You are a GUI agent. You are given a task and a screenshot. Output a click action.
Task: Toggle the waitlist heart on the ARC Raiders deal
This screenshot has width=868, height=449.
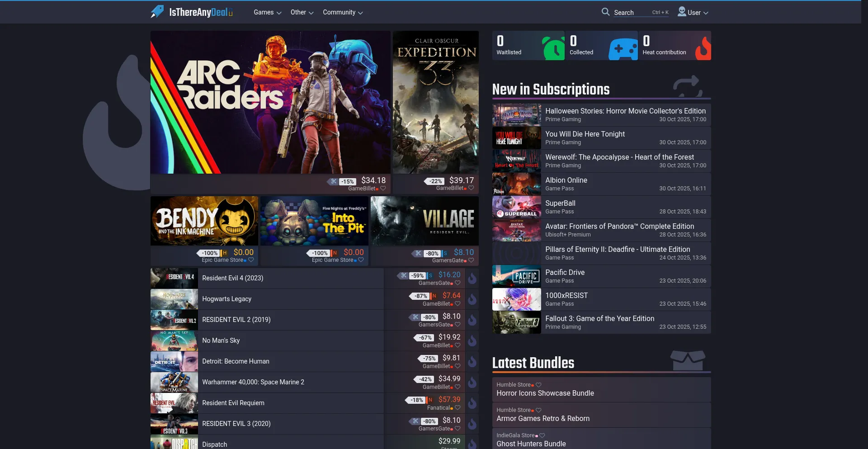(383, 189)
